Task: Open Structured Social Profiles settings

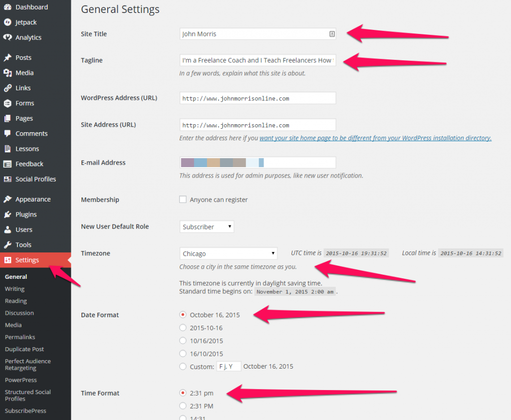Action: coord(28,395)
